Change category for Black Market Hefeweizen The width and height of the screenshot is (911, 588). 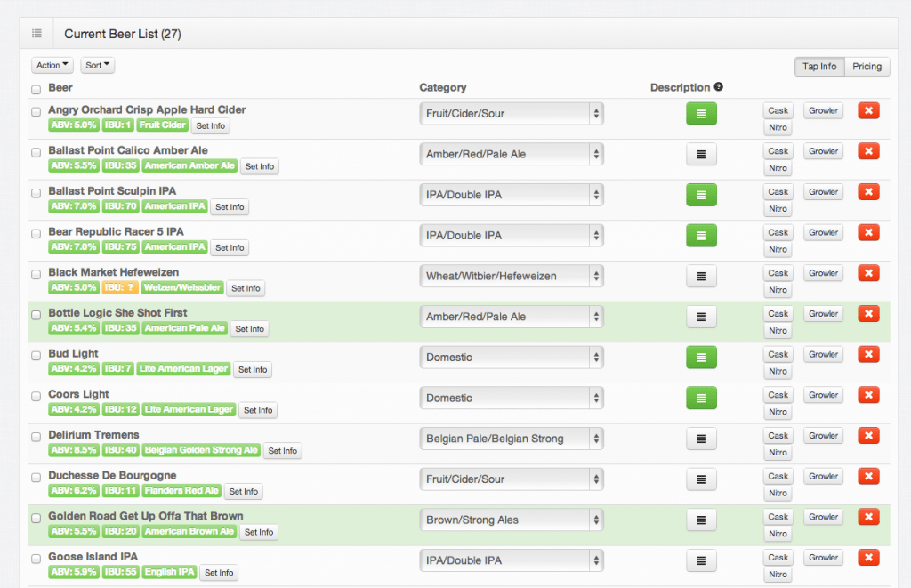(x=512, y=276)
